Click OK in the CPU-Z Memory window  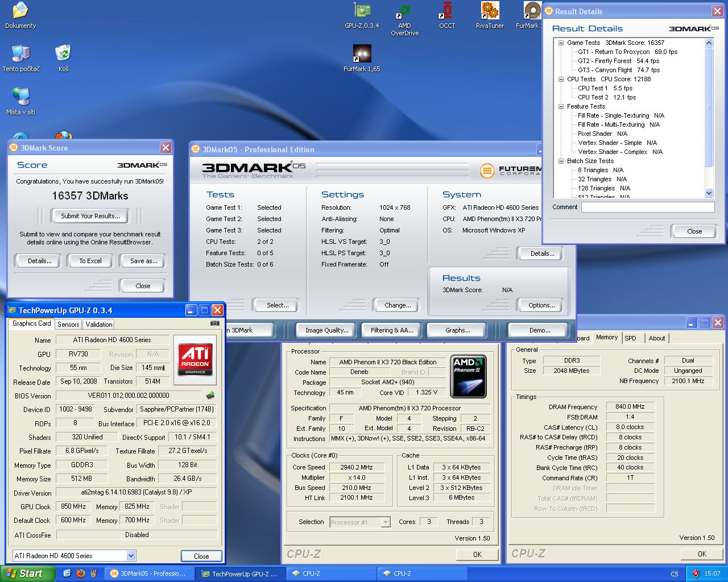coord(702,554)
